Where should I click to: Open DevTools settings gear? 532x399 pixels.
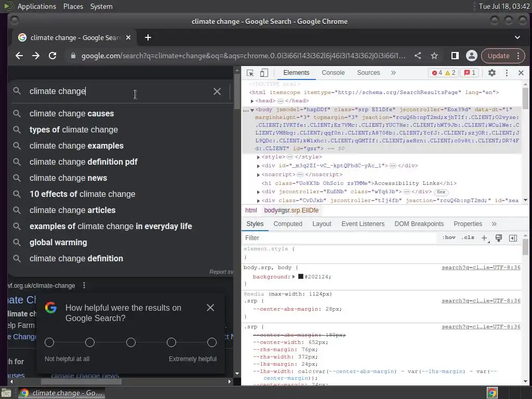(x=491, y=73)
